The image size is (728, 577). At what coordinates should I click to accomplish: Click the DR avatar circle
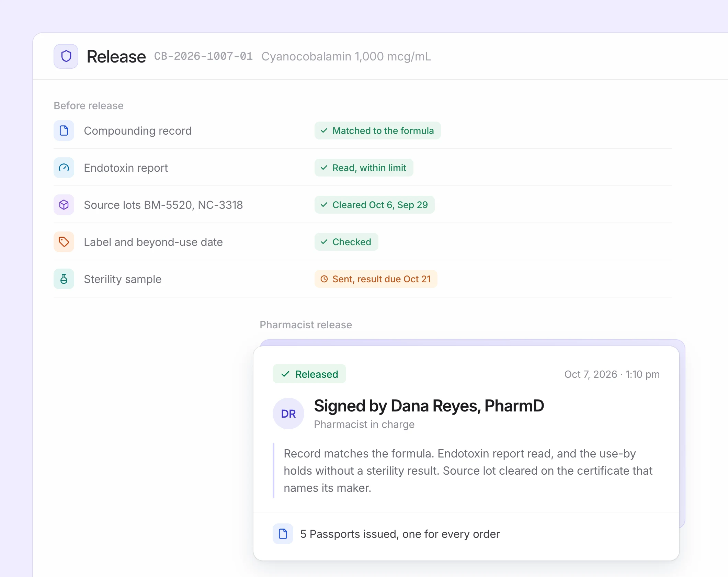click(288, 414)
